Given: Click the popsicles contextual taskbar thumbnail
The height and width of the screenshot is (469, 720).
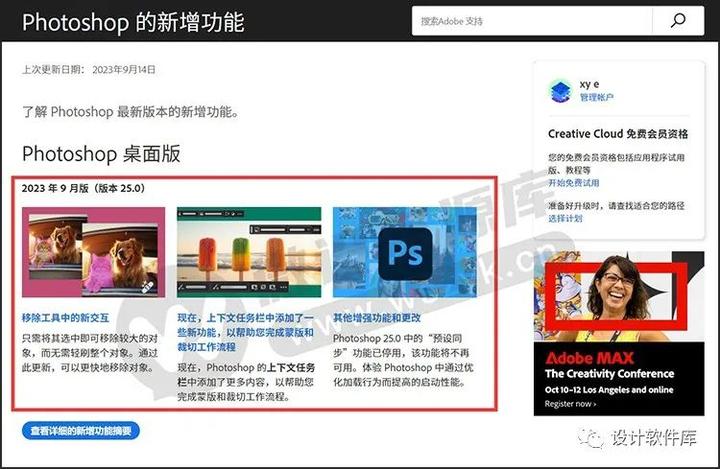Looking at the screenshot, I should [249, 252].
